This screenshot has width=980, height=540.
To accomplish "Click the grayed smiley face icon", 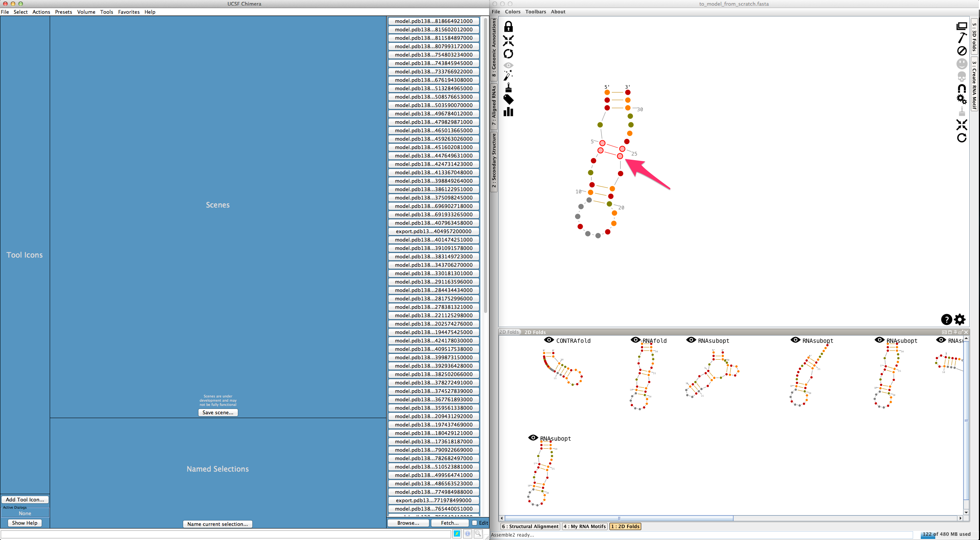I will click(x=962, y=63).
